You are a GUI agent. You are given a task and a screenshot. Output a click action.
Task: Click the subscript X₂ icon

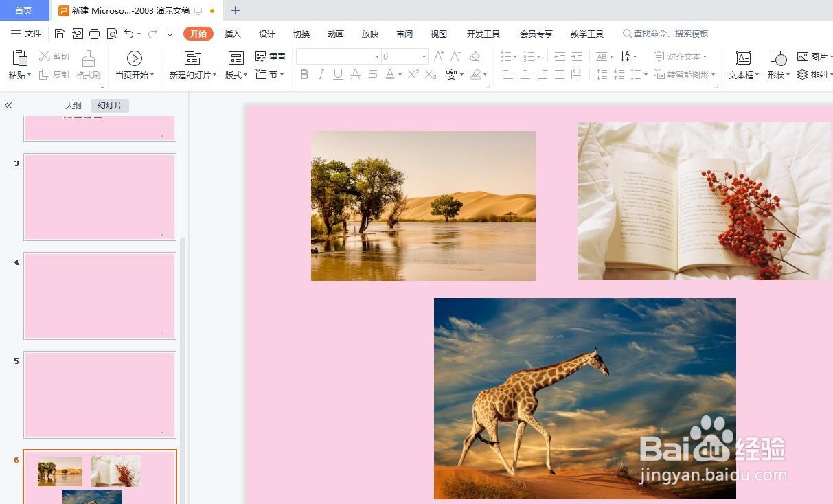(x=431, y=74)
